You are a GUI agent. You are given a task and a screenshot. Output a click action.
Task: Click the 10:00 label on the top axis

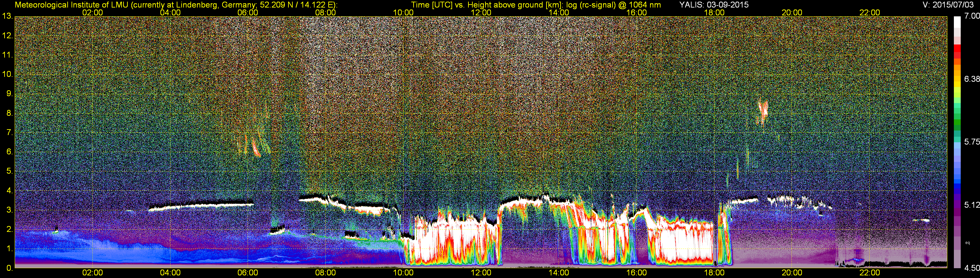click(x=403, y=12)
